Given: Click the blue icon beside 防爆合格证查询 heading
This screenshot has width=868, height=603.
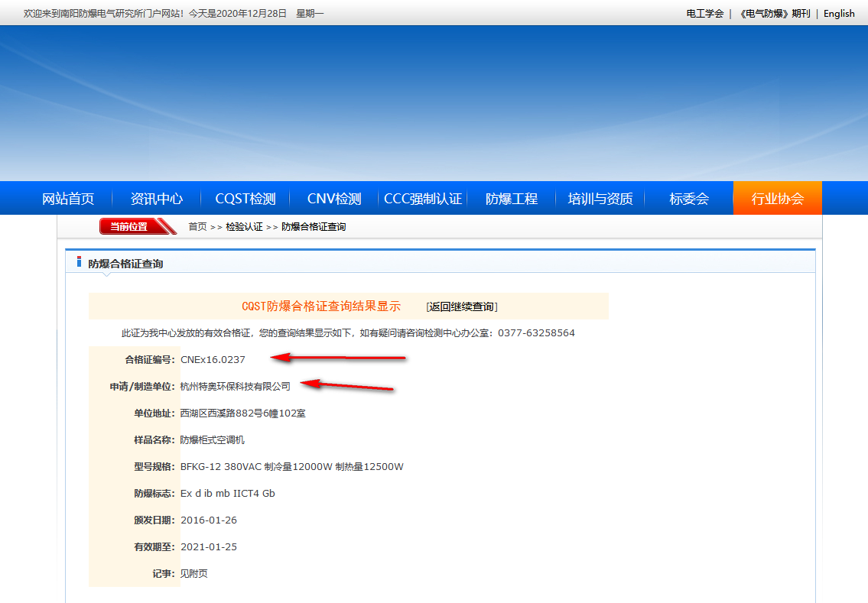Looking at the screenshot, I should pos(79,263).
